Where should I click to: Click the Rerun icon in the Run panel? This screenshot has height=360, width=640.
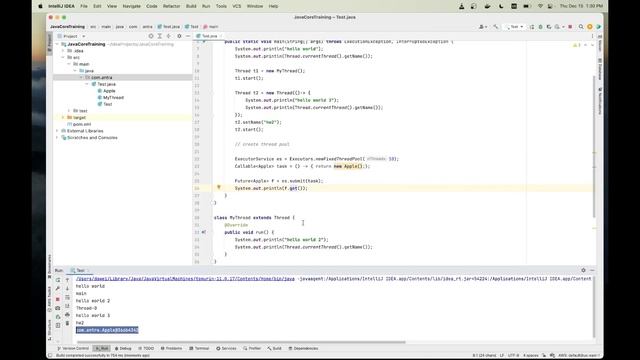click(x=58, y=280)
